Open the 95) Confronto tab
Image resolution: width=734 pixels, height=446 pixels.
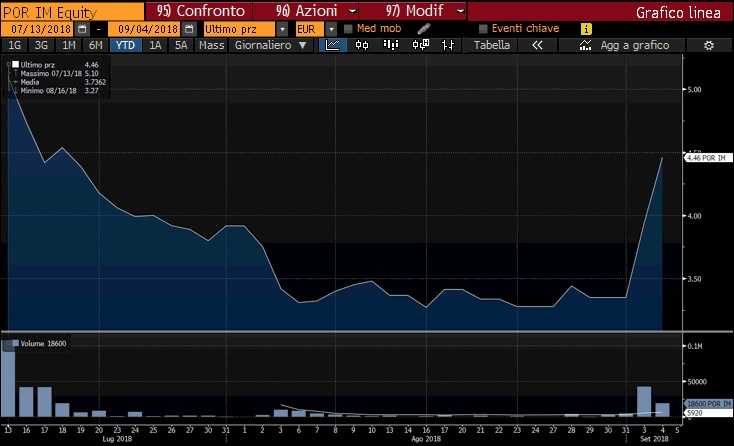tap(200, 11)
